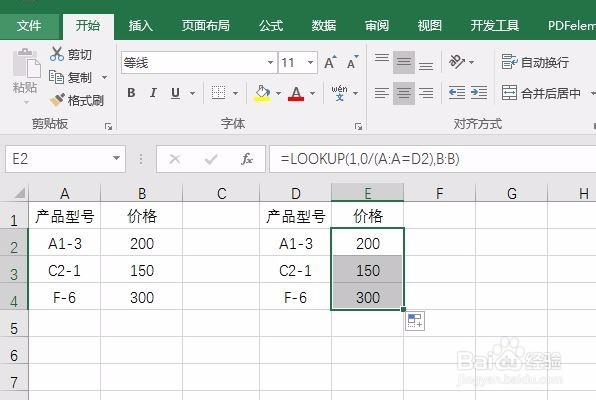The height and width of the screenshot is (400, 596).
Task: Apply cell borders icon
Action: click(x=218, y=93)
